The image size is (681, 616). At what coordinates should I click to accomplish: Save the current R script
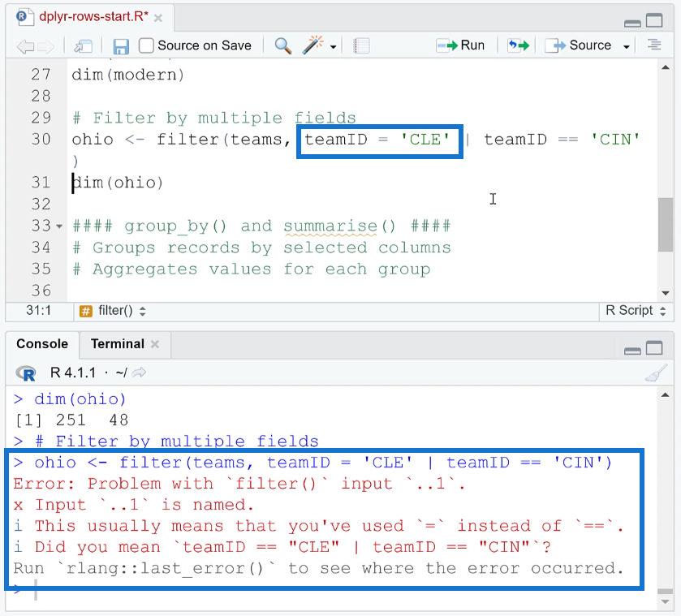point(121,46)
